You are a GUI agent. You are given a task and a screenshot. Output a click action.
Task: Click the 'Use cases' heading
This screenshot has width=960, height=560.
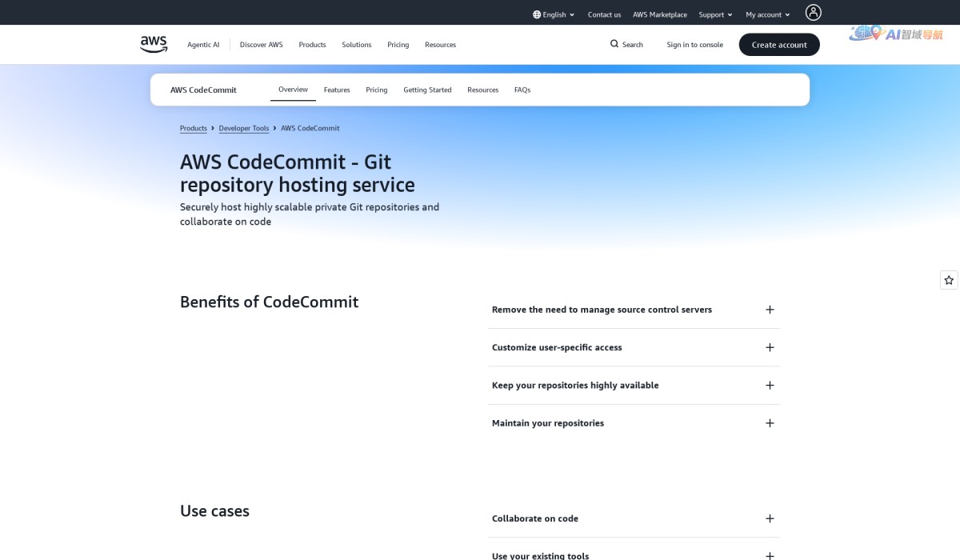[x=214, y=510]
